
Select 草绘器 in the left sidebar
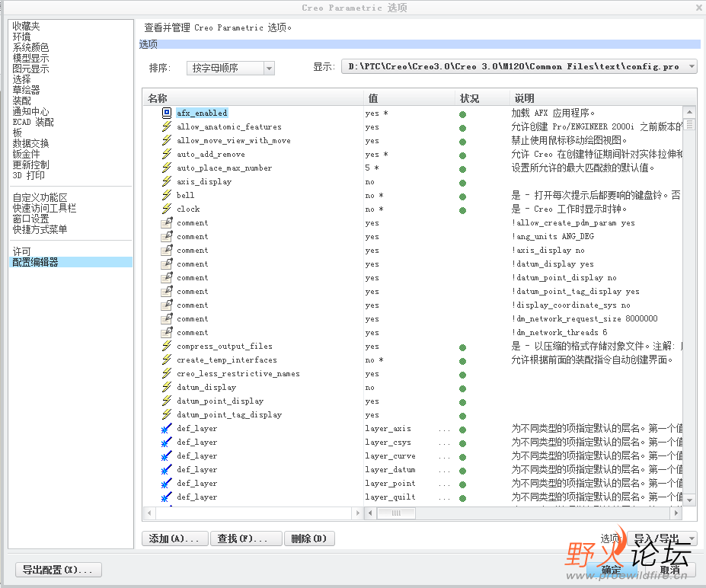[26, 90]
